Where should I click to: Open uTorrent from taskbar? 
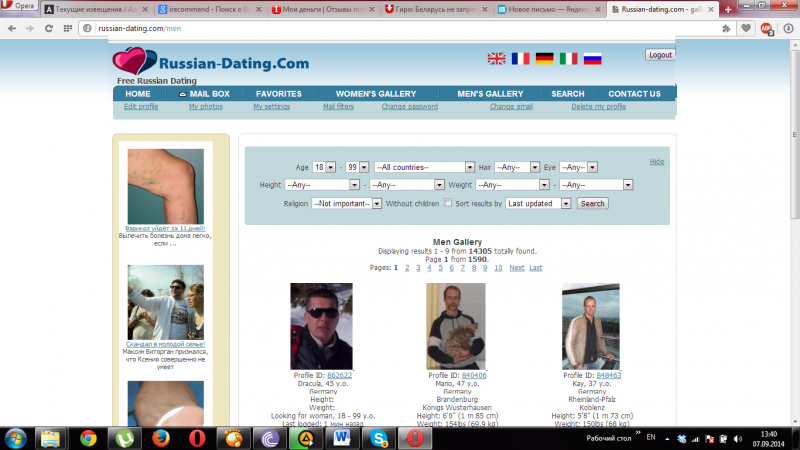coord(124,439)
